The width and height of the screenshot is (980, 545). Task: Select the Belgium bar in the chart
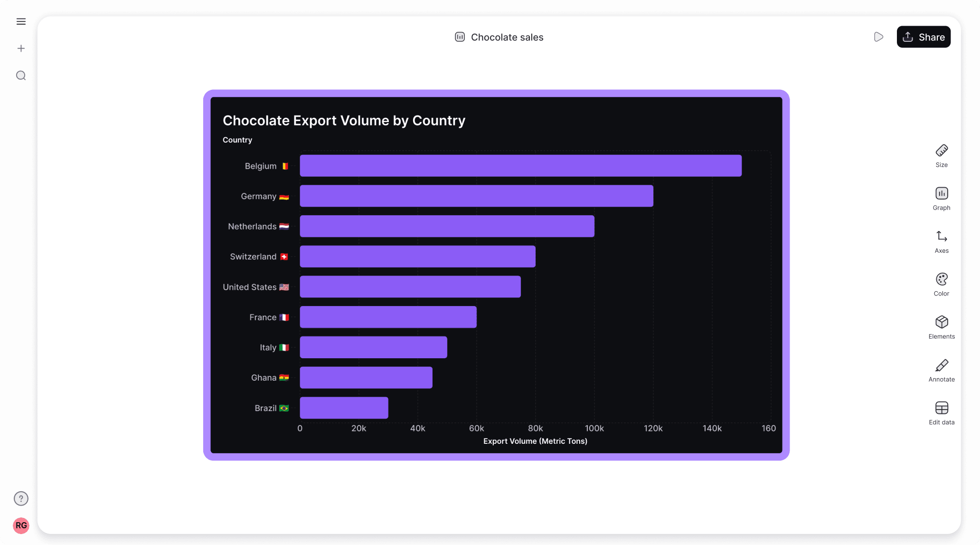point(520,165)
